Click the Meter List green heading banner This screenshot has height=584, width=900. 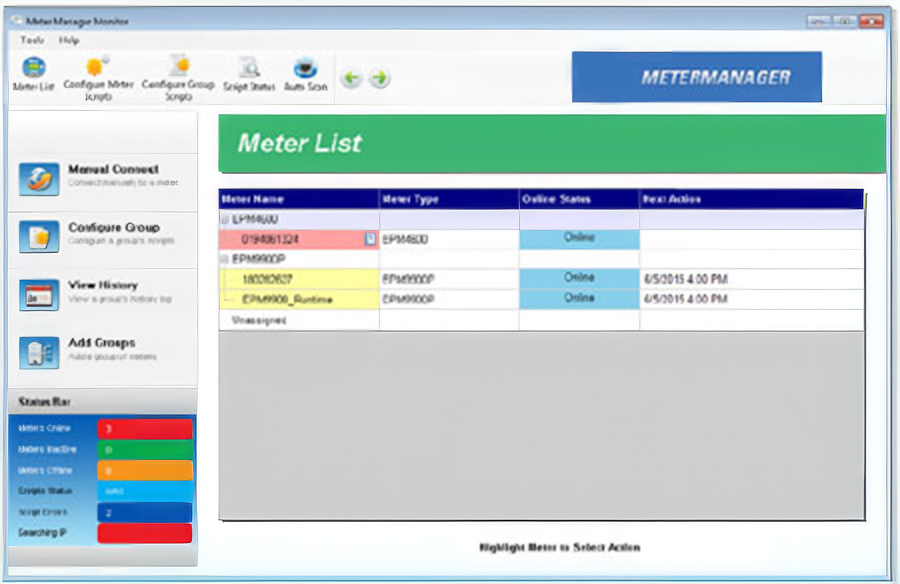[552, 144]
